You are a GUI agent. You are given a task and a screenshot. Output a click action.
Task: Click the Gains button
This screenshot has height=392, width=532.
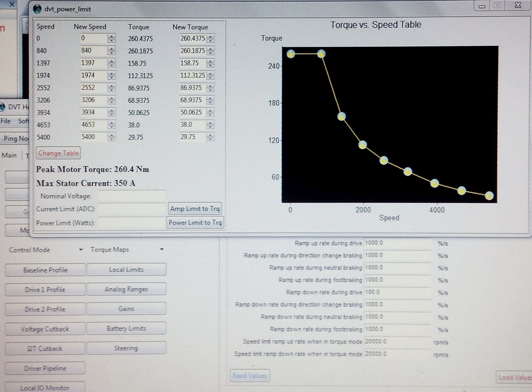click(x=126, y=308)
